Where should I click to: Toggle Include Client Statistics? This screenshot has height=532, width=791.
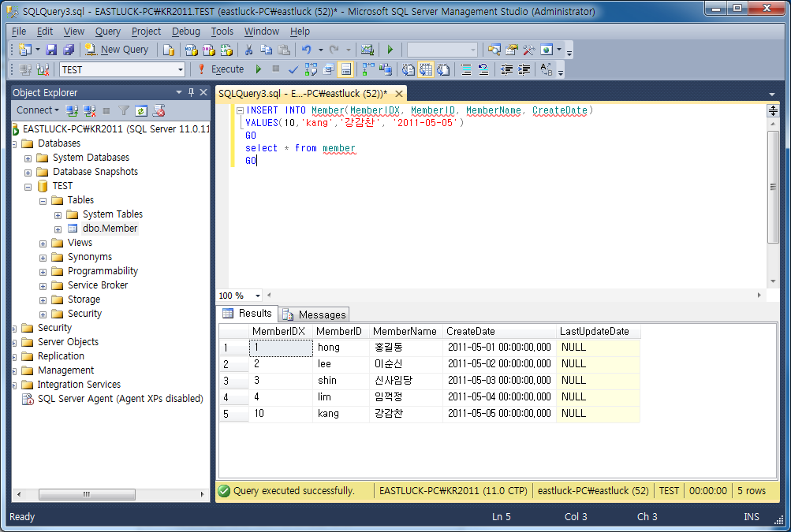[x=386, y=69]
